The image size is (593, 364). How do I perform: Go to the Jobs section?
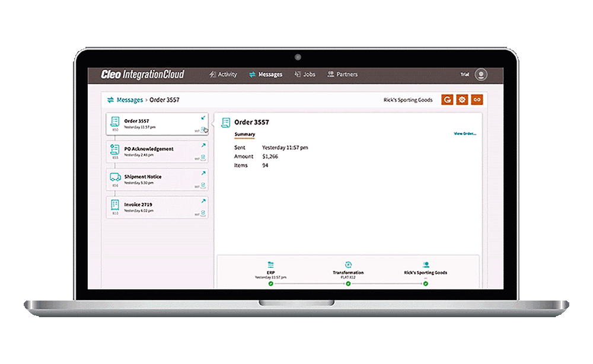tap(305, 75)
